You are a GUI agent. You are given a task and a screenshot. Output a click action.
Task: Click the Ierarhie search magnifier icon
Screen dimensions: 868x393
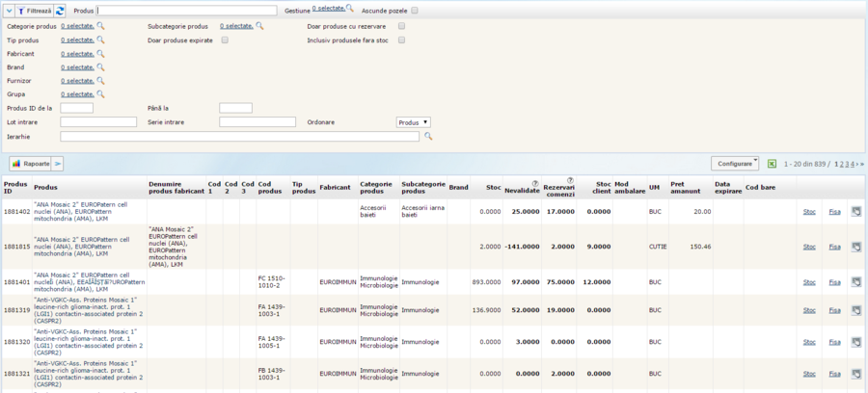click(x=429, y=137)
